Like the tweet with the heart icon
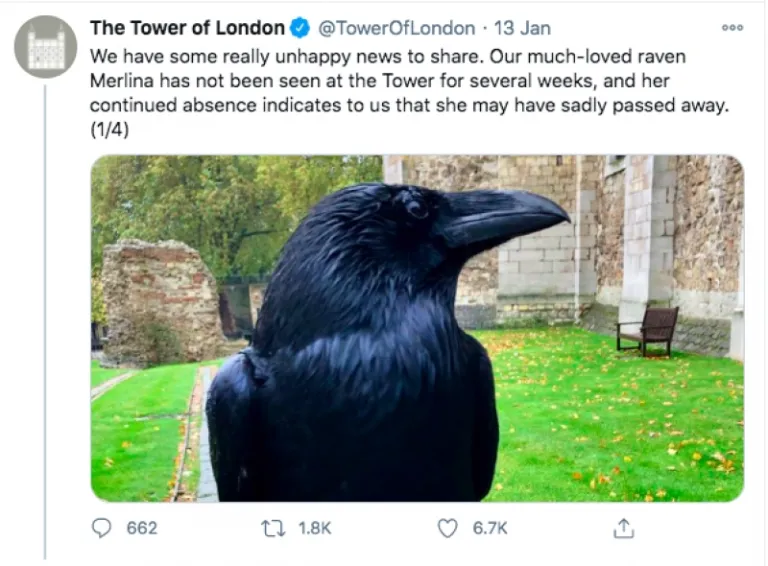 tap(449, 527)
